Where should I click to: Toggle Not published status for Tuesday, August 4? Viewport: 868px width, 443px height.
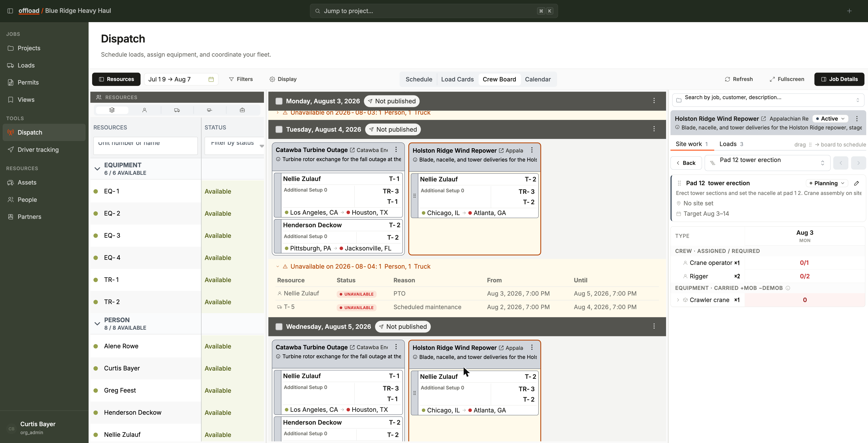tap(393, 129)
